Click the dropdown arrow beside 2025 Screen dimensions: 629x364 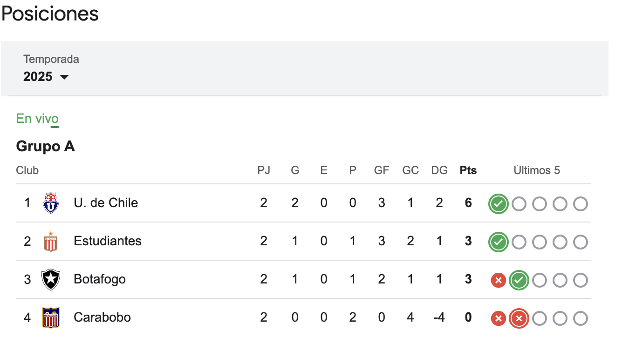(x=64, y=77)
